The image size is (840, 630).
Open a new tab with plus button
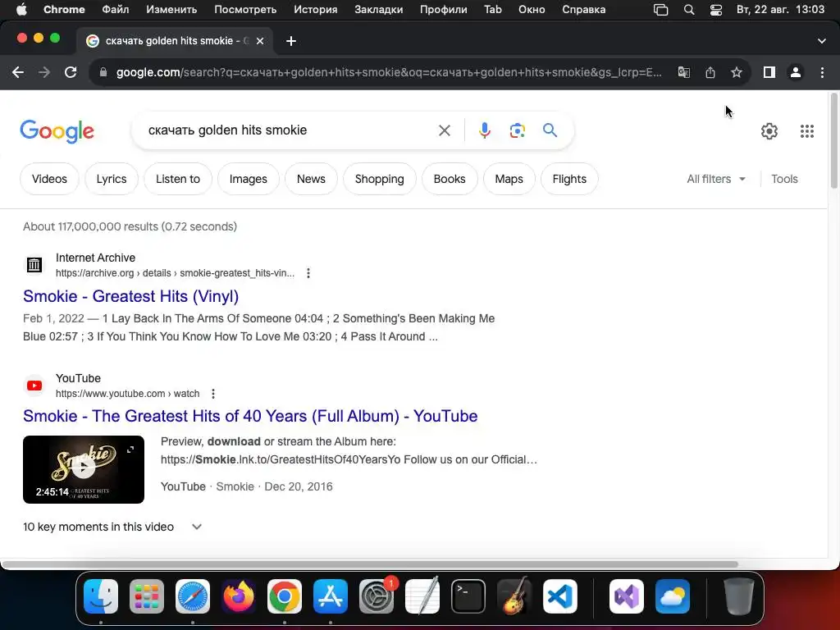coord(291,41)
